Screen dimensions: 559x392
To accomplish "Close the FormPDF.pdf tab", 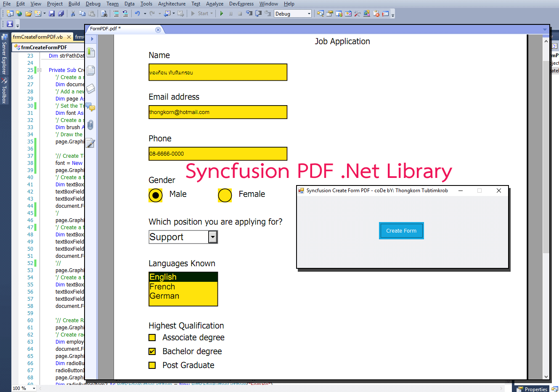I will tap(158, 30).
